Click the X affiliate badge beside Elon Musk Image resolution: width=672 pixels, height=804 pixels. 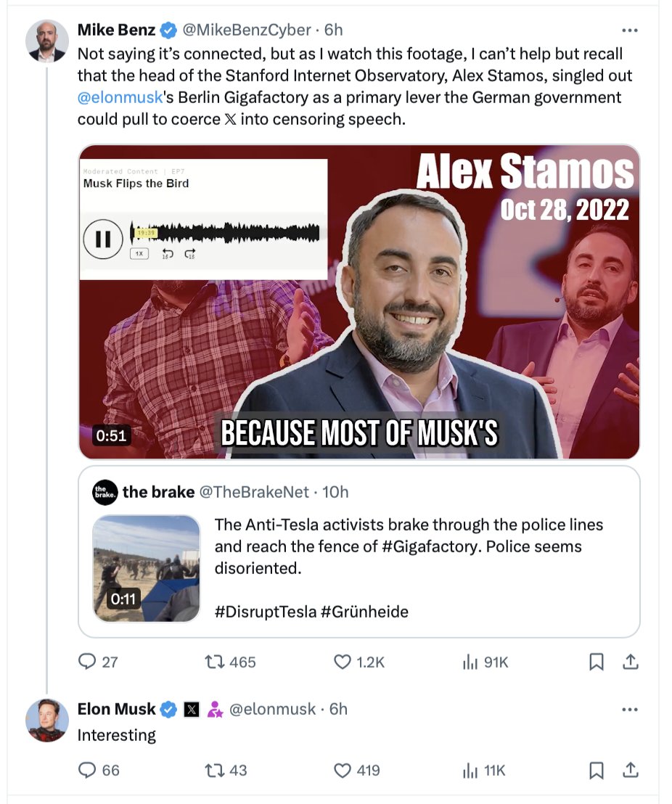pyautogui.click(x=192, y=710)
